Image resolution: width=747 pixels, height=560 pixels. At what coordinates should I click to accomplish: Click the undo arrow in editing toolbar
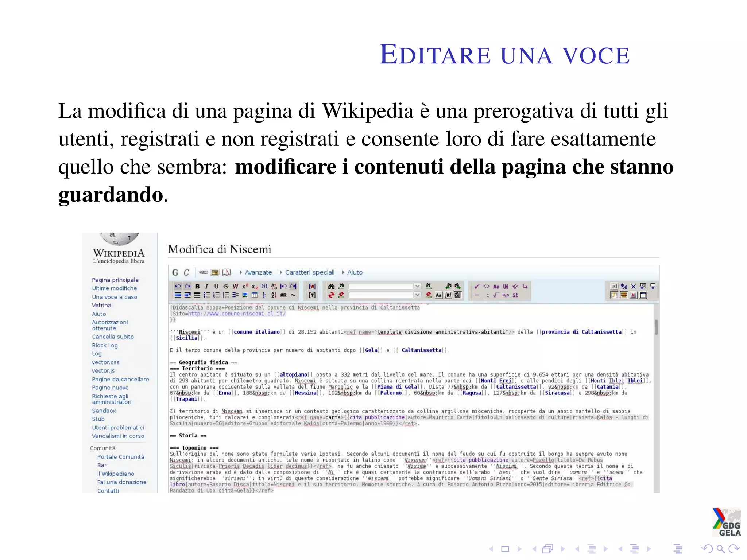(x=178, y=286)
